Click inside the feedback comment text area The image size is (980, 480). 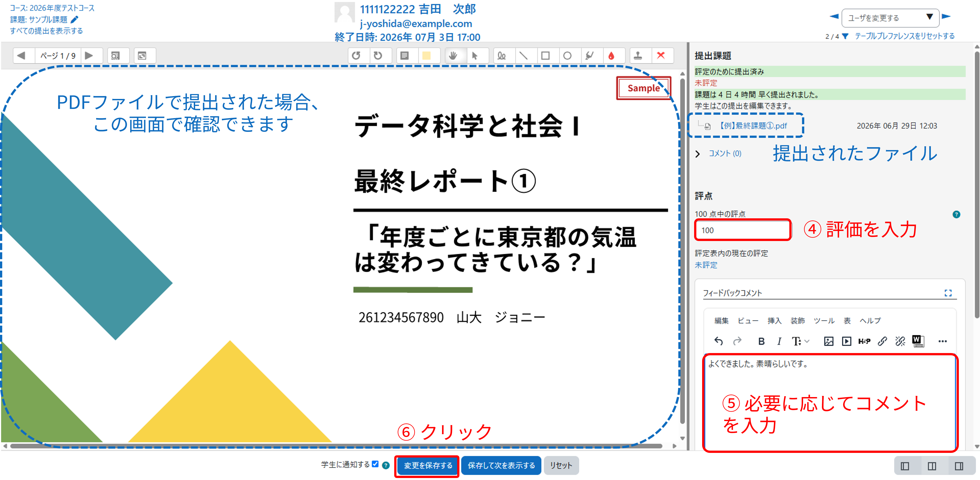point(830,403)
